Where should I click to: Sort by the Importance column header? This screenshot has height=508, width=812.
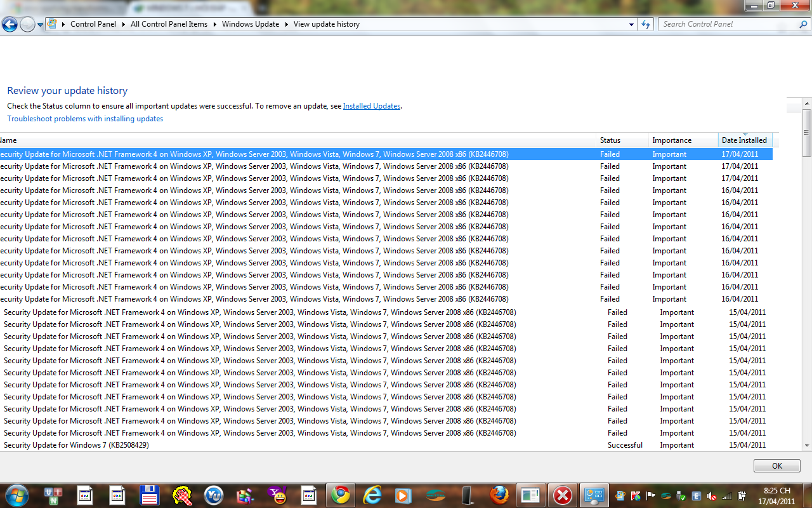coord(683,140)
